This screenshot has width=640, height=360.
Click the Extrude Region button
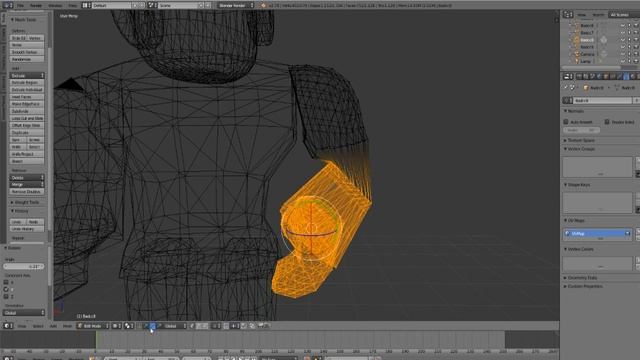pos(27,82)
